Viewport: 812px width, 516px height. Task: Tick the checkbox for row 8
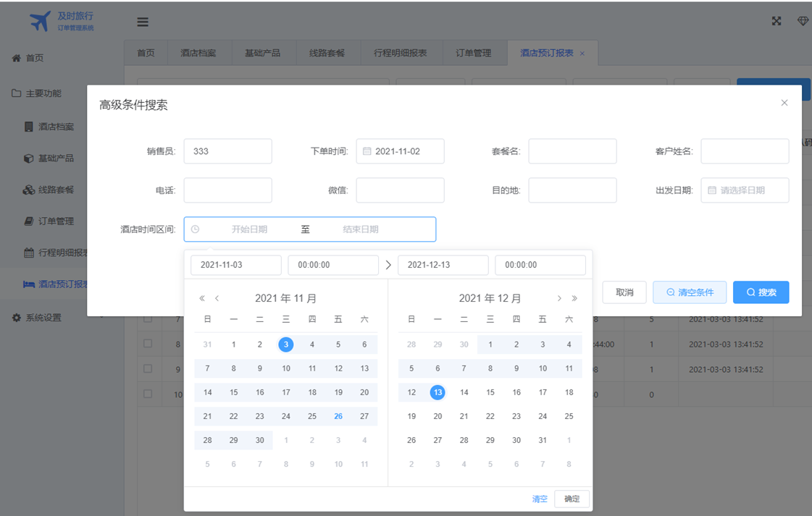(x=148, y=344)
